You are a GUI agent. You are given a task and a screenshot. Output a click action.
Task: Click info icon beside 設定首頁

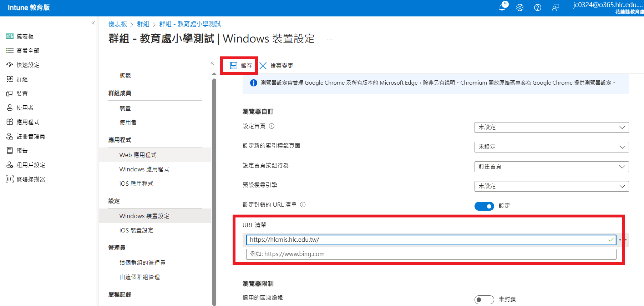[x=272, y=126]
